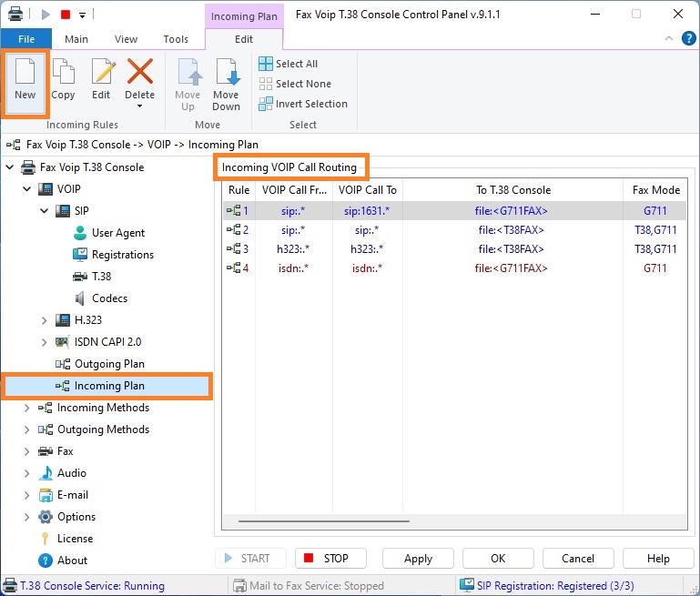Collapse the VOIP tree node
The width and height of the screenshot is (700, 596).
[x=27, y=189]
